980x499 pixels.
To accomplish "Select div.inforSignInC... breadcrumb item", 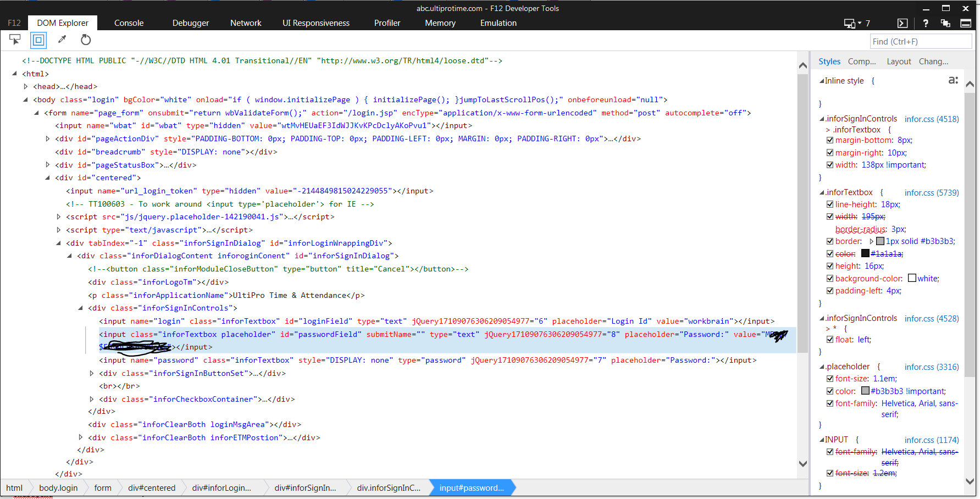I will 389,488.
